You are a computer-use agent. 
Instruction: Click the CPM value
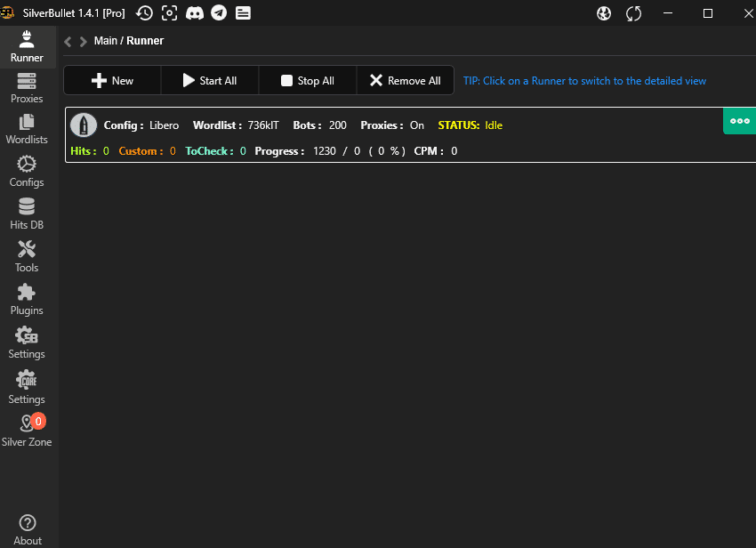point(454,151)
